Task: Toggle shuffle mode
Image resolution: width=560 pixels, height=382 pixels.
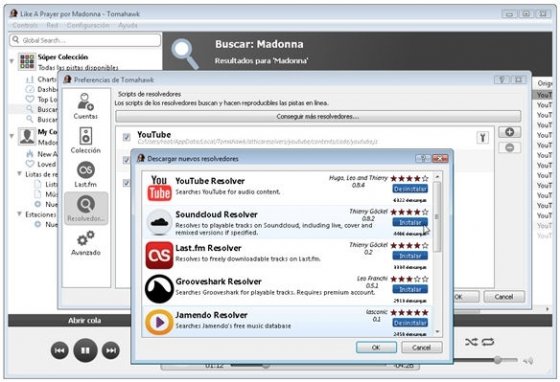Action: pyautogui.click(x=471, y=342)
